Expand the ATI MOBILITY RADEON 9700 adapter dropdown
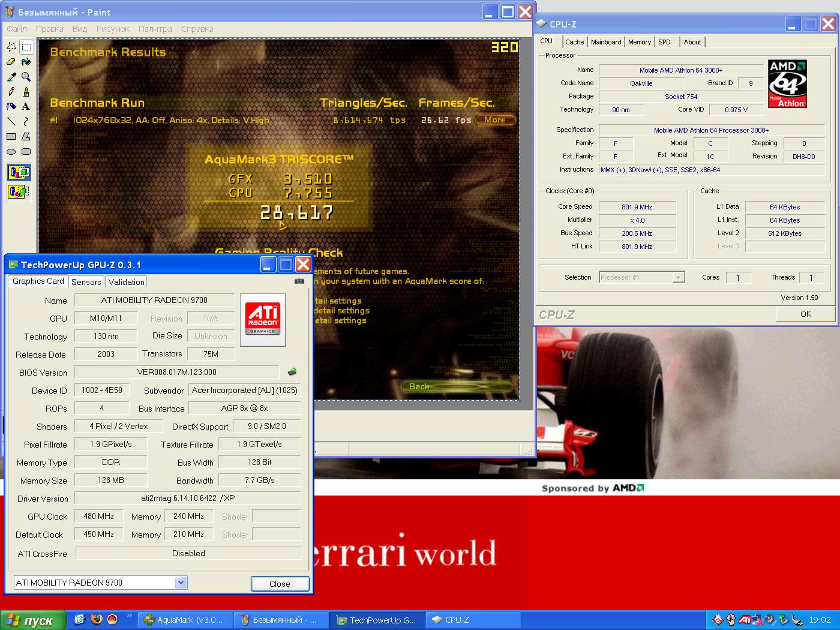 (181, 583)
